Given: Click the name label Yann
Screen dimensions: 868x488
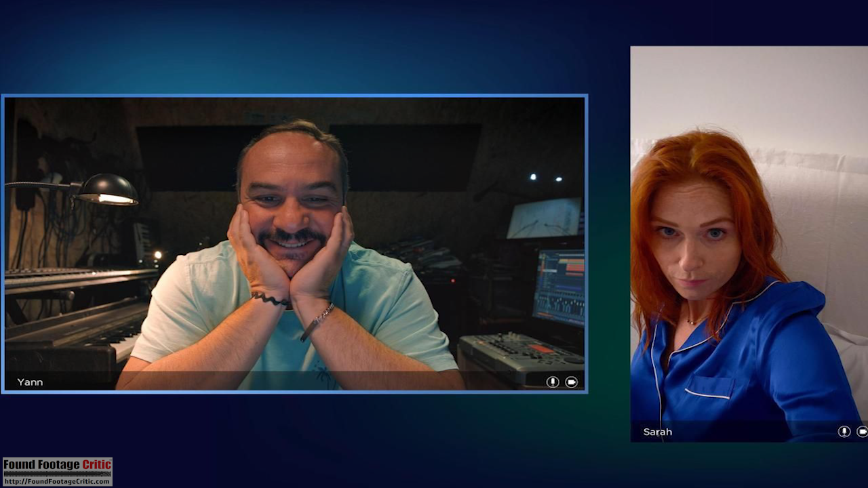Looking at the screenshot, I should [x=30, y=382].
